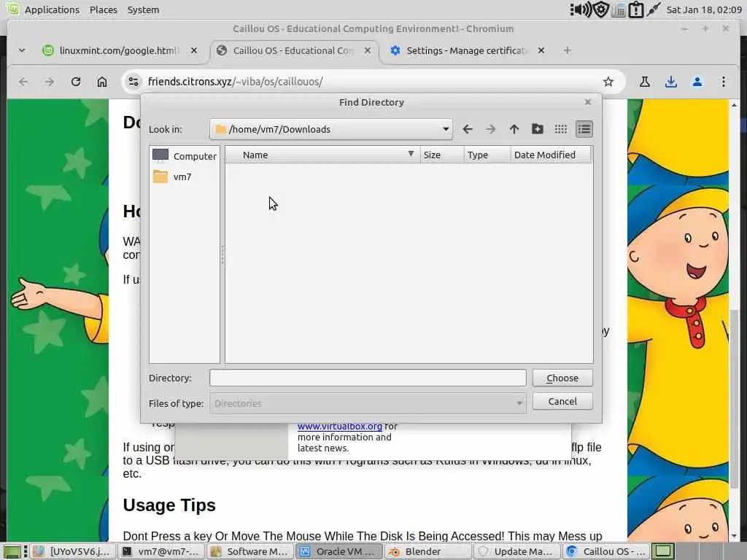Click the shield update tray icon
This screenshot has width=747, height=560.
tap(601, 9)
